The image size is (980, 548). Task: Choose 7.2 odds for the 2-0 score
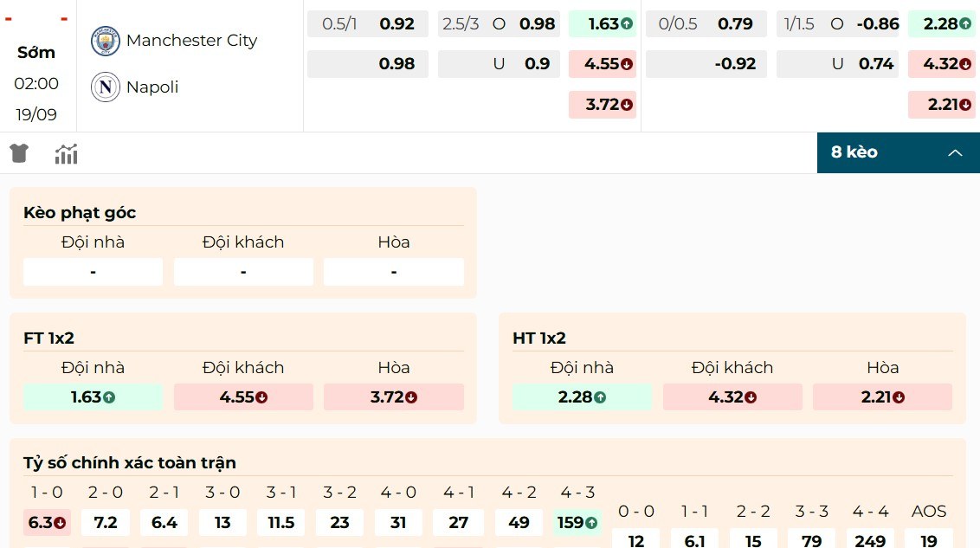click(105, 522)
